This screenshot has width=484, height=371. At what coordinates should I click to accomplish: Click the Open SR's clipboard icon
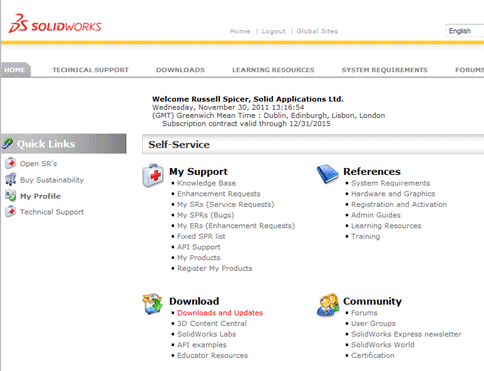tap(11, 163)
